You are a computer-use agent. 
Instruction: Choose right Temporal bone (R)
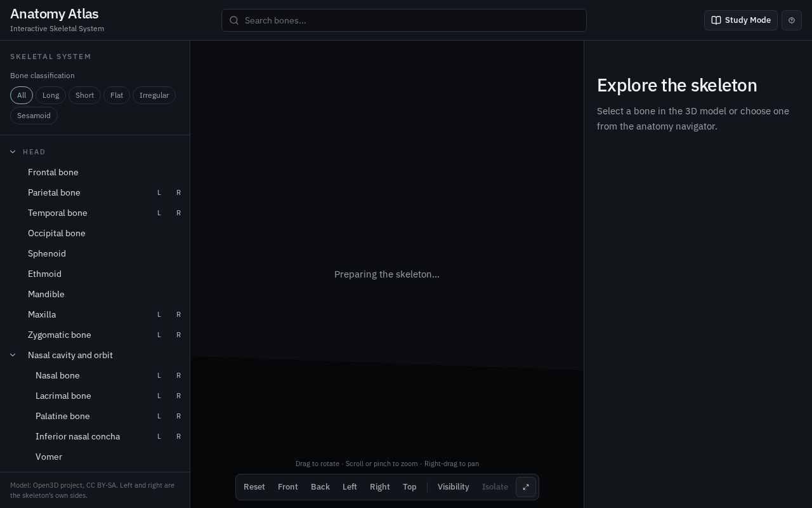[178, 213]
